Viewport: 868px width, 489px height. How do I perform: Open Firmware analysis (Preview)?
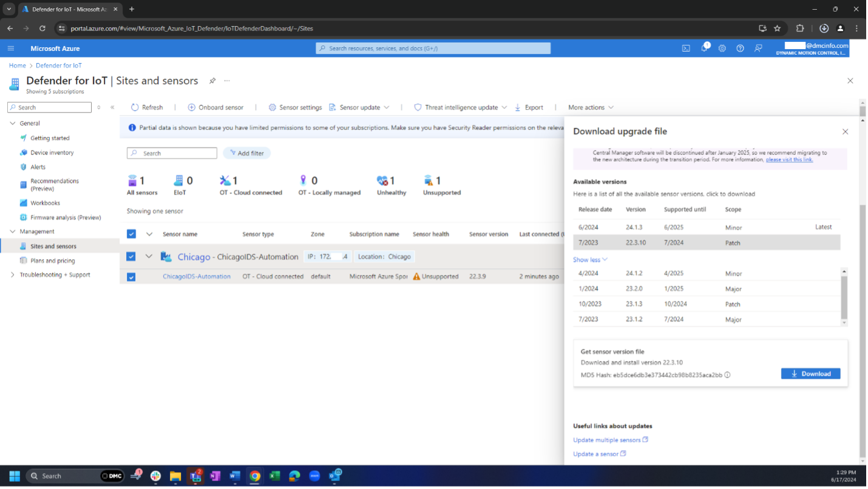[x=66, y=217]
